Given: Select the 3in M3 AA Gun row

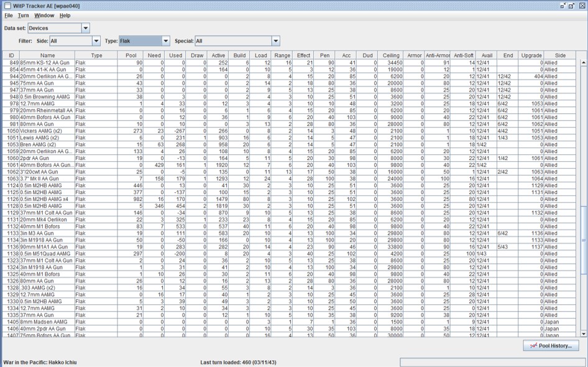Looking at the screenshot, I should tap(289, 233).
